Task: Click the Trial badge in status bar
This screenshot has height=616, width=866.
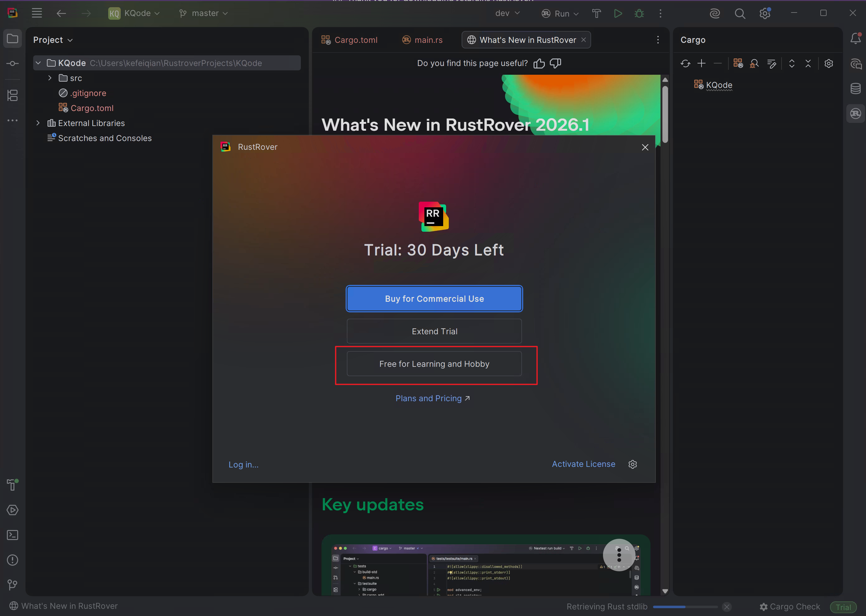Action: click(x=843, y=607)
